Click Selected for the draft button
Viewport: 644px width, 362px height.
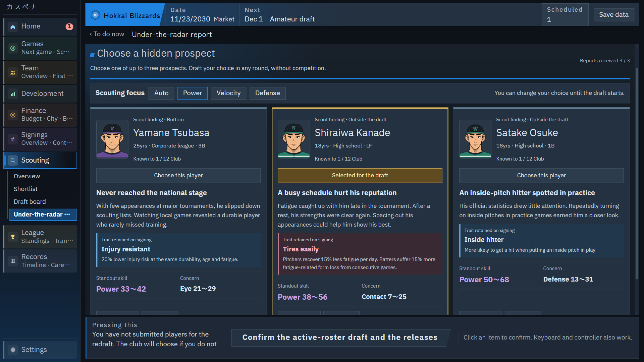[360, 176]
